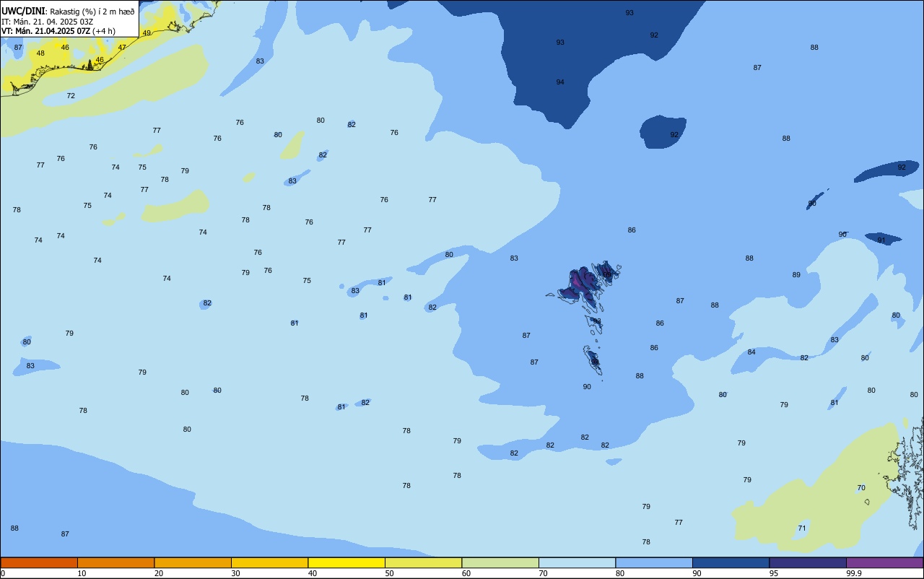The image size is (924, 579).
Task: Click the legend tick label 0
Action: 3,573
